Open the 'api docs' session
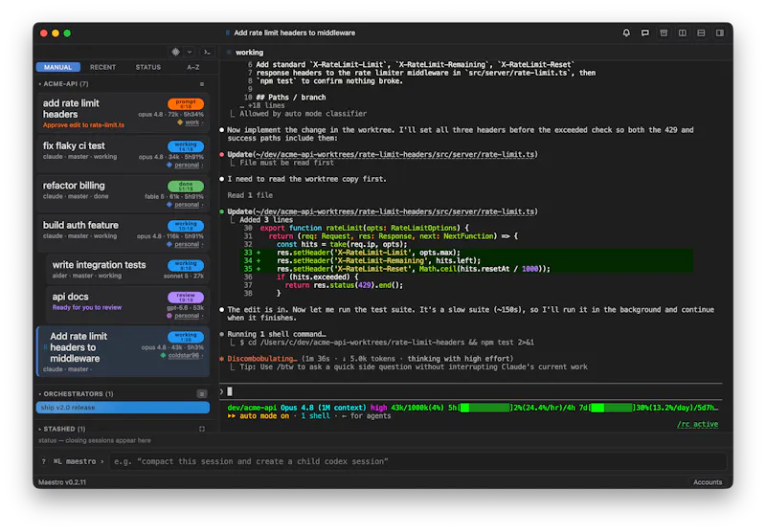766x532 pixels. [x=127, y=304]
